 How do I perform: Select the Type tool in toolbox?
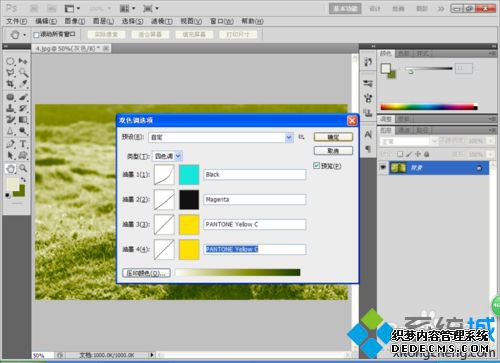tap(23, 144)
